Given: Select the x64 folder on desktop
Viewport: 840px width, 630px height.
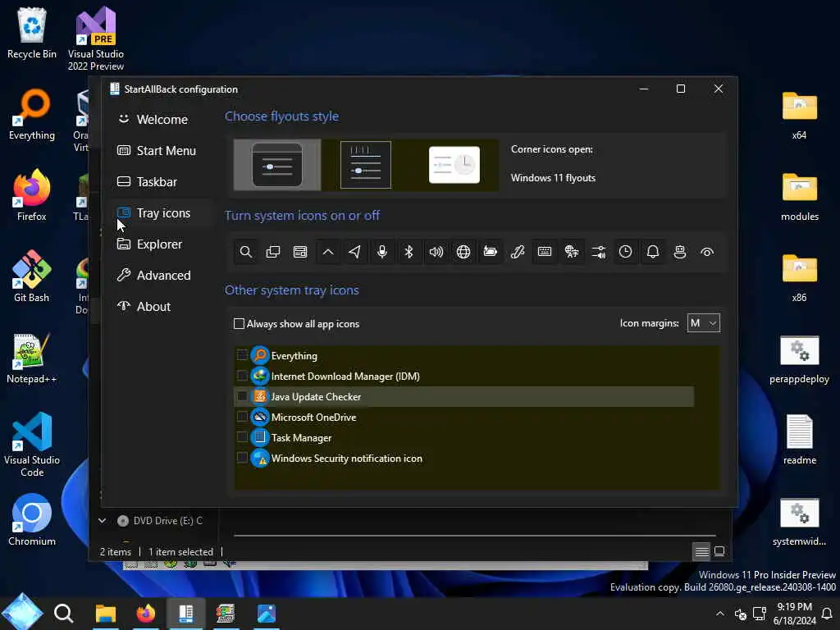Looking at the screenshot, I should pos(799,115).
